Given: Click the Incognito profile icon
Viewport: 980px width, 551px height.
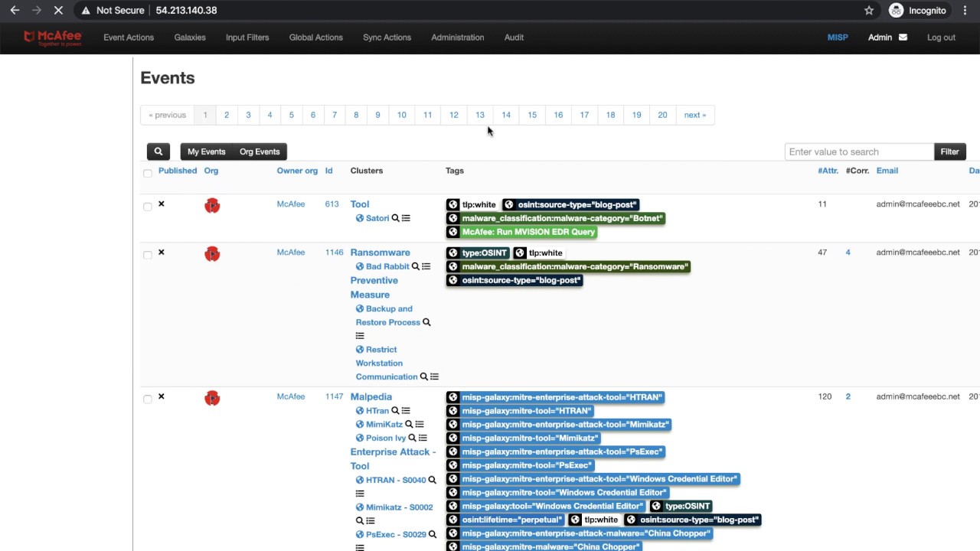Looking at the screenshot, I should [896, 11].
